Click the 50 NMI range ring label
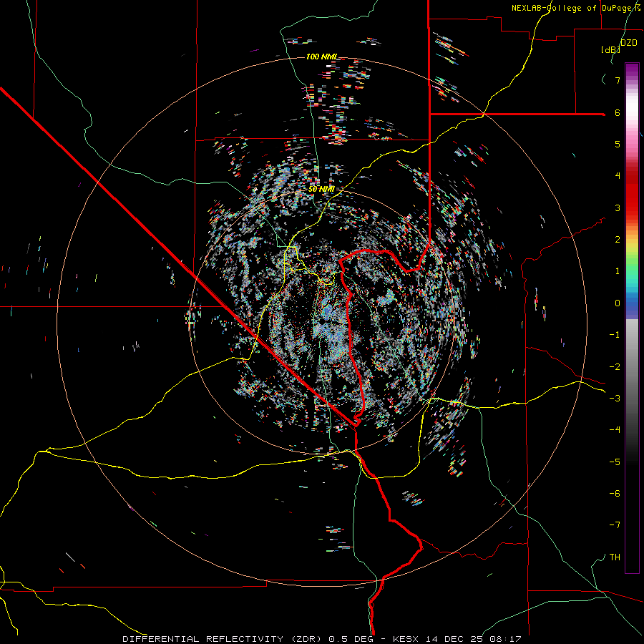This screenshot has width=644, height=644. click(x=321, y=190)
